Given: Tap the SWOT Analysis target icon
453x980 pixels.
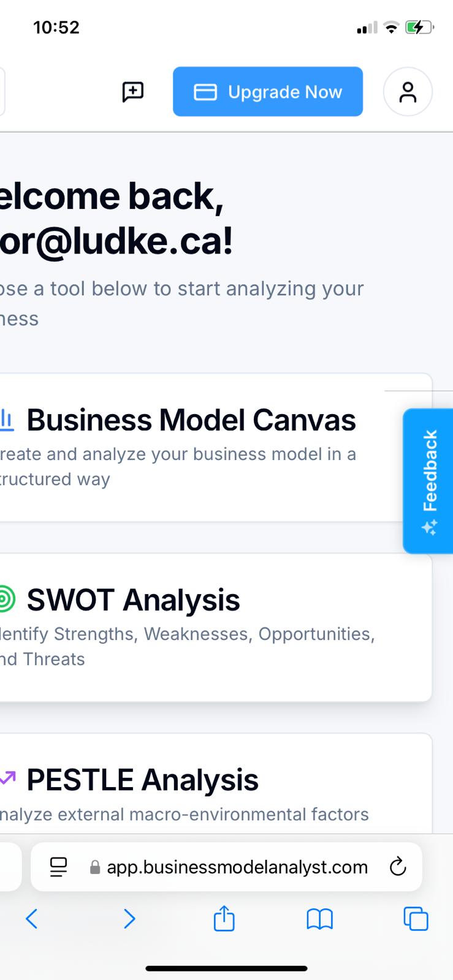Looking at the screenshot, I should (6, 598).
